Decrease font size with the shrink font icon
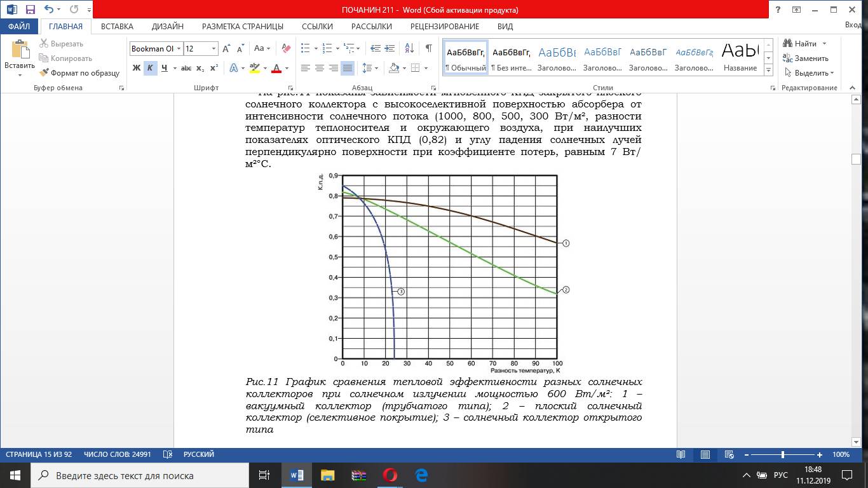 240,49
